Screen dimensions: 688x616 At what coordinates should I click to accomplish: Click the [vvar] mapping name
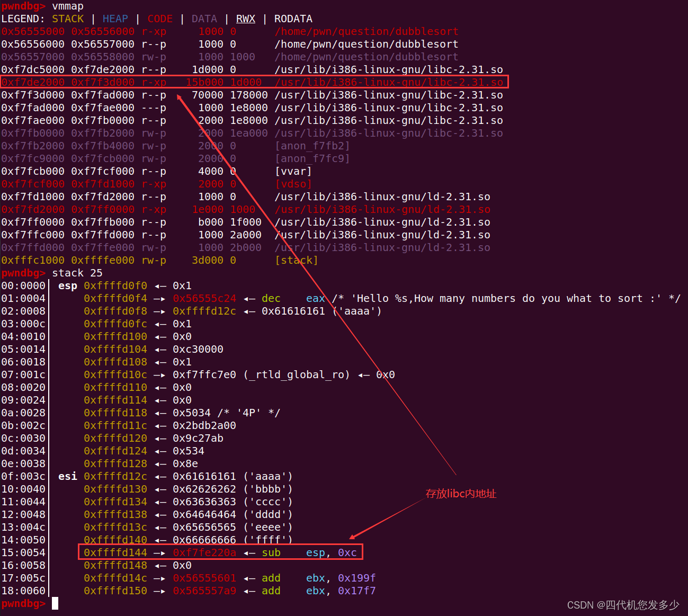[293, 172]
